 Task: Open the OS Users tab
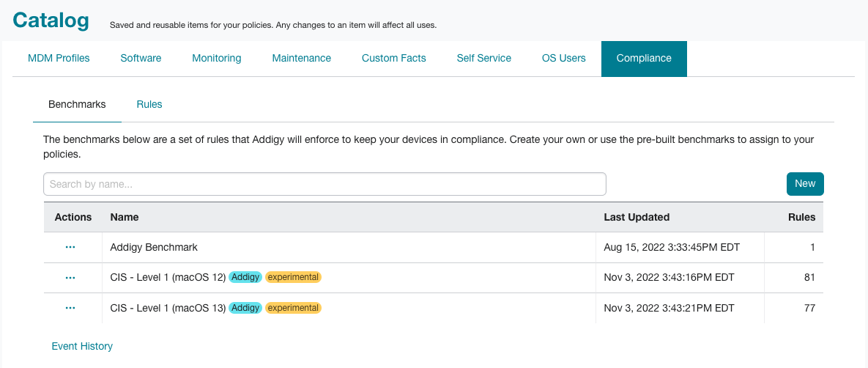pyautogui.click(x=563, y=58)
